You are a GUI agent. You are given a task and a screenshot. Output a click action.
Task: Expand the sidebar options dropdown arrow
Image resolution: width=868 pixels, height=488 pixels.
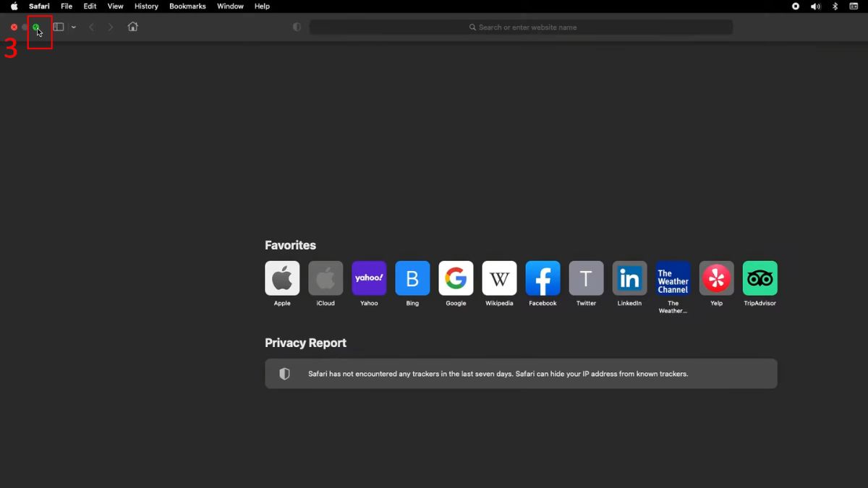(73, 27)
